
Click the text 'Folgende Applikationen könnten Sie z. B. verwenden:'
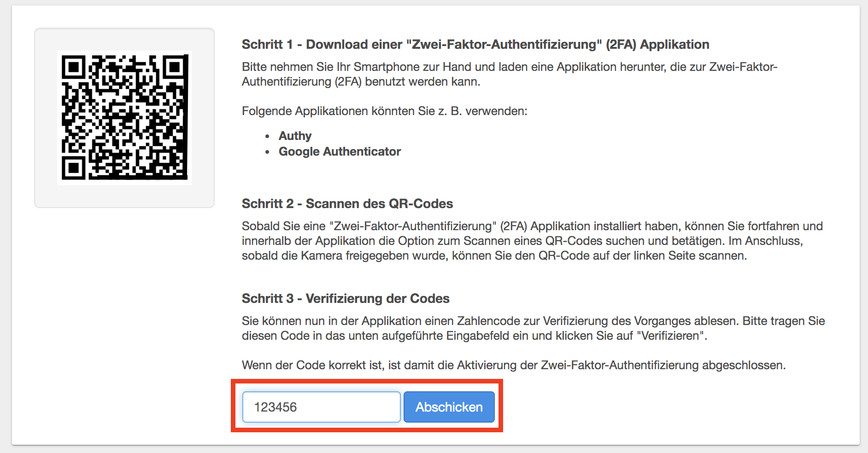tap(385, 111)
